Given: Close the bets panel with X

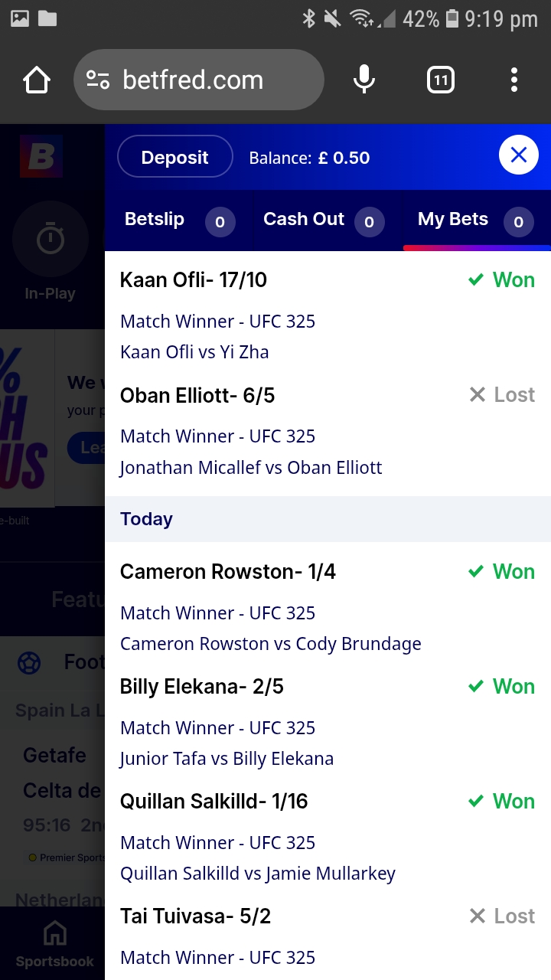Looking at the screenshot, I should (x=518, y=155).
